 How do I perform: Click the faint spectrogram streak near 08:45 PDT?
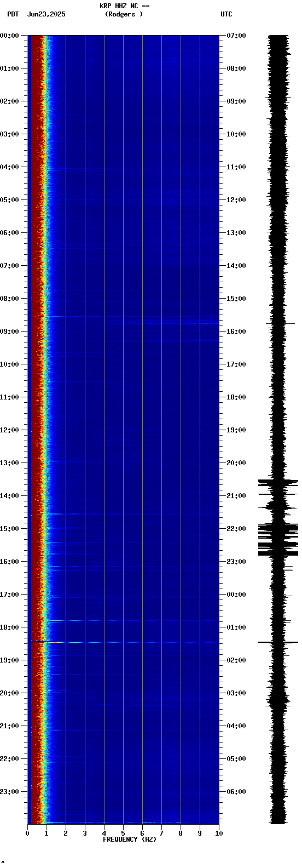click(164, 323)
